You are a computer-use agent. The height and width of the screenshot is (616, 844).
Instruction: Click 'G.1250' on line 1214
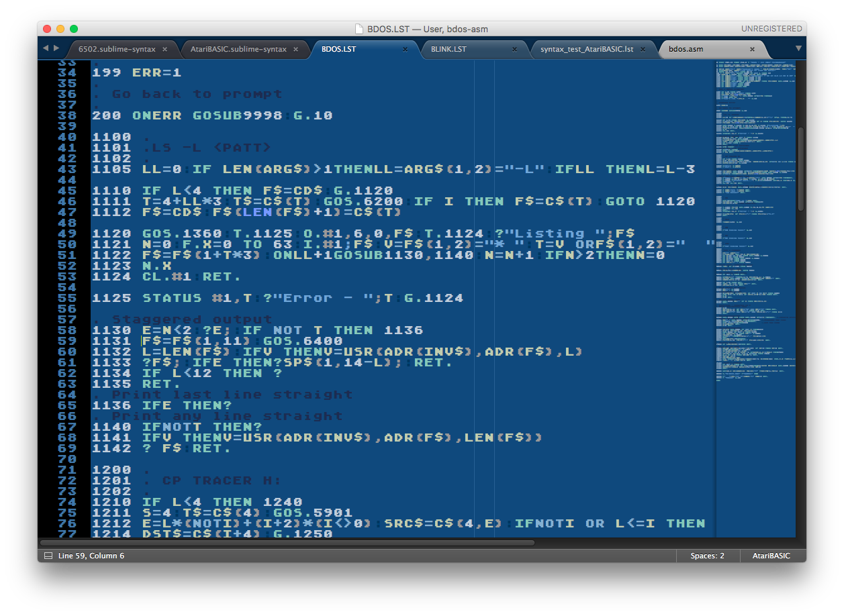click(302, 534)
